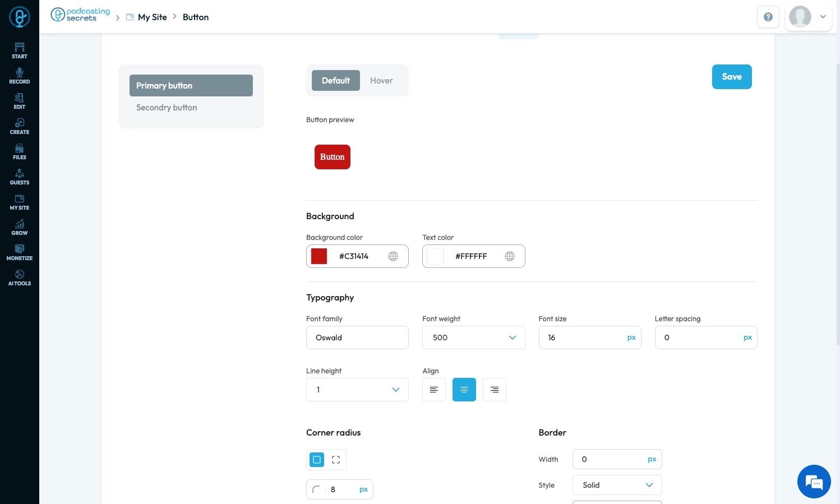Select right text alignment
Screen dimensions: 840x504
[495, 390]
